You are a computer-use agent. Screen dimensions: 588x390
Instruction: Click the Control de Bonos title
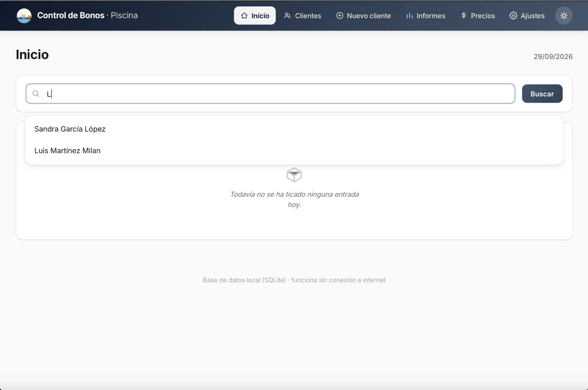click(x=71, y=15)
